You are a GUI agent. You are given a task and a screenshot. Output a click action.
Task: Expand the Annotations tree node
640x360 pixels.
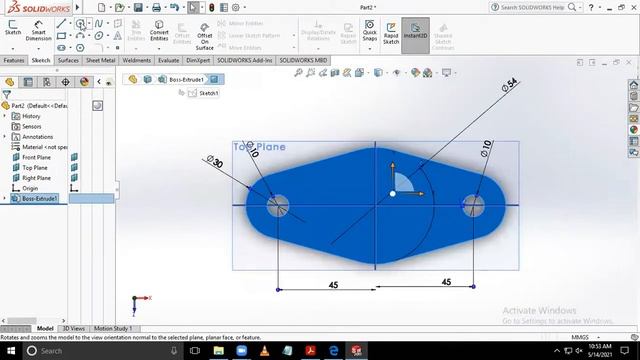(x=5, y=136)
